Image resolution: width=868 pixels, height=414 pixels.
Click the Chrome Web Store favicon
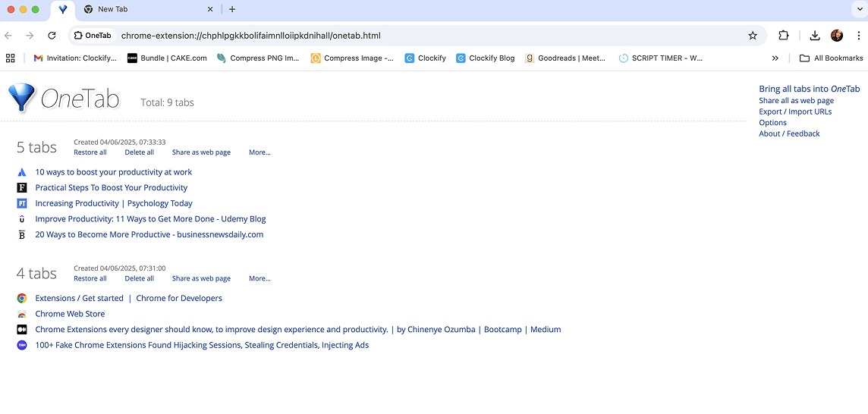point(21,314)
